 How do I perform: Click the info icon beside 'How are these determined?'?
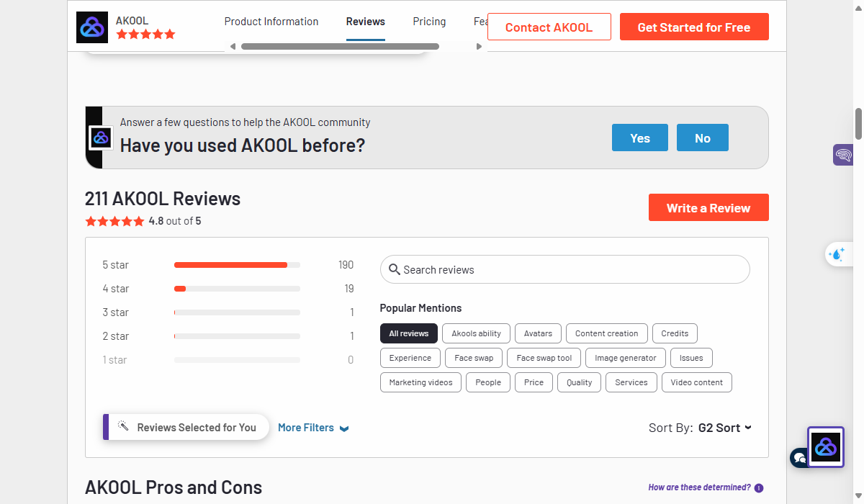(759, 488)
